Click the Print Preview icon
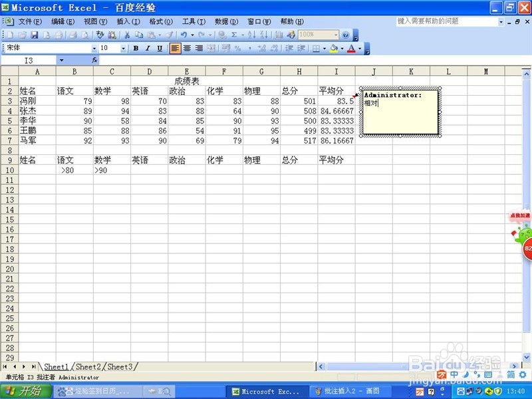 coord(85,35)
